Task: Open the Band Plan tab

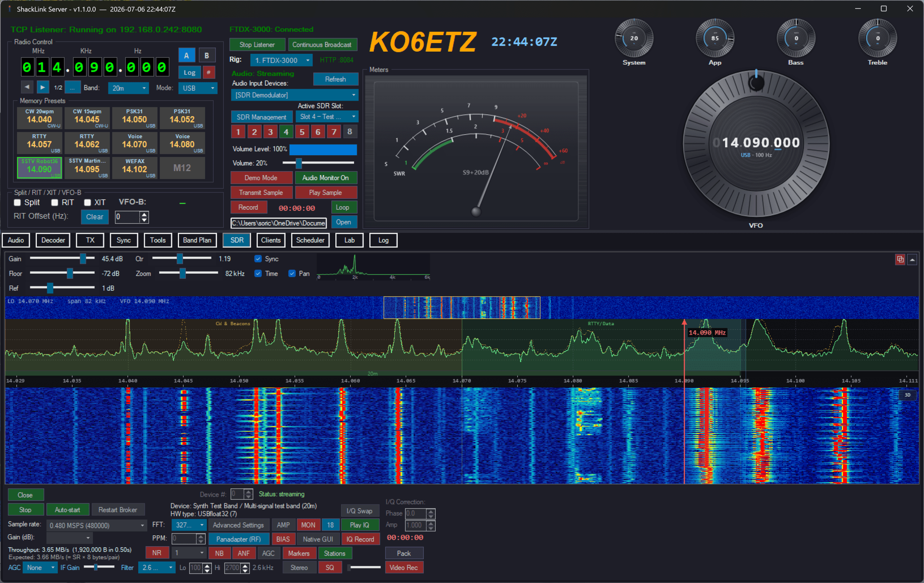Action: [x=197, y=240]
